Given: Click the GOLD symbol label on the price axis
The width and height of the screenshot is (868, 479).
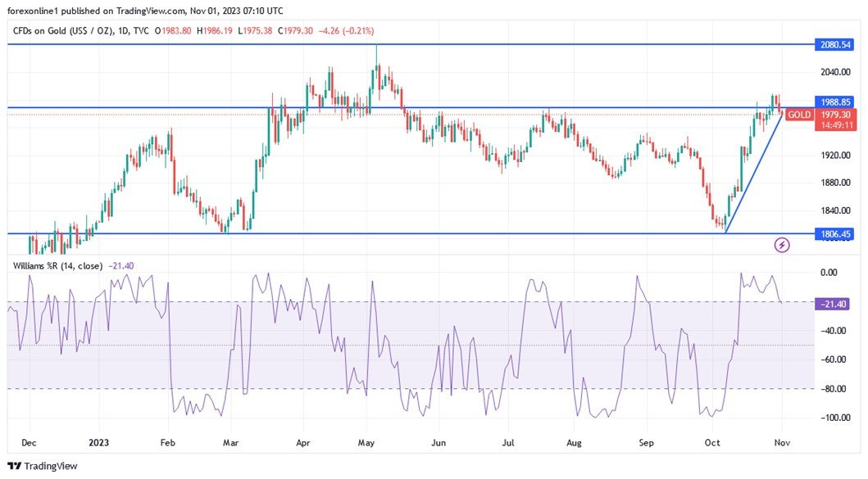Looking at the screenshot, I should coord(798,115).
